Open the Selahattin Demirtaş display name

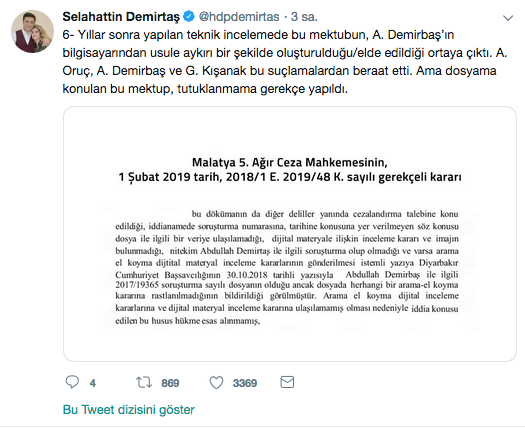121,17
